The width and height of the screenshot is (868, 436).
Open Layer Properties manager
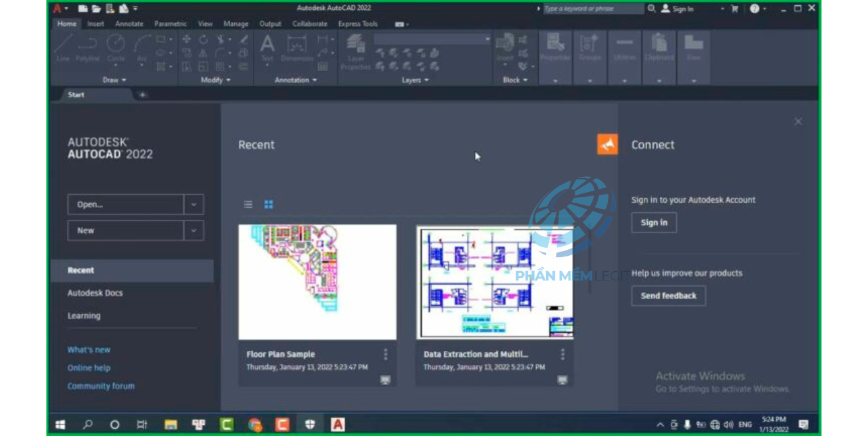(355, 52)
